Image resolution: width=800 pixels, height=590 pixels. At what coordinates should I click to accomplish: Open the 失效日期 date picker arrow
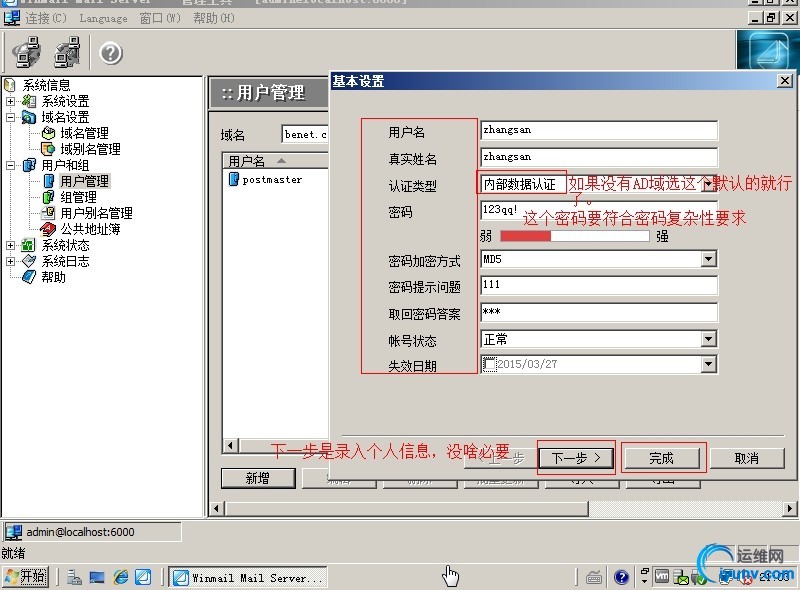(x=708, y=364)
